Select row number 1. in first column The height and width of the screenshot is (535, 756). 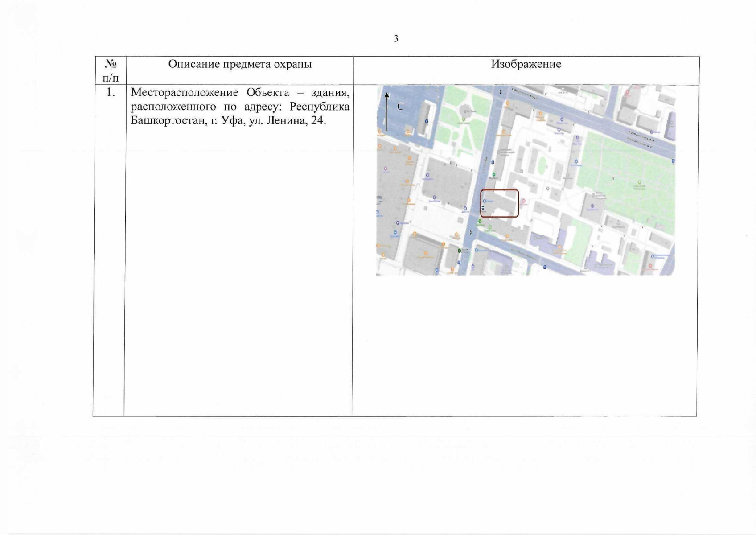(x=110, y=93)
